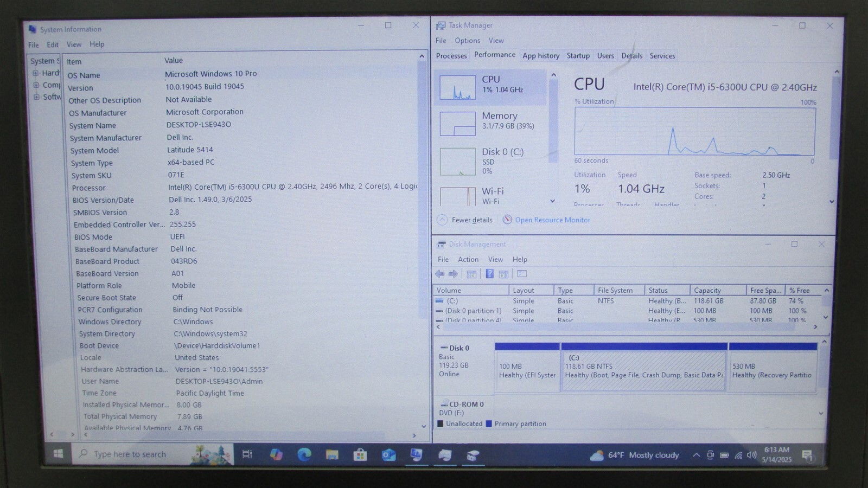Sort by the File System column header
Image resolution: width=868 pixels, height=488 pixels.
point(619,291)
